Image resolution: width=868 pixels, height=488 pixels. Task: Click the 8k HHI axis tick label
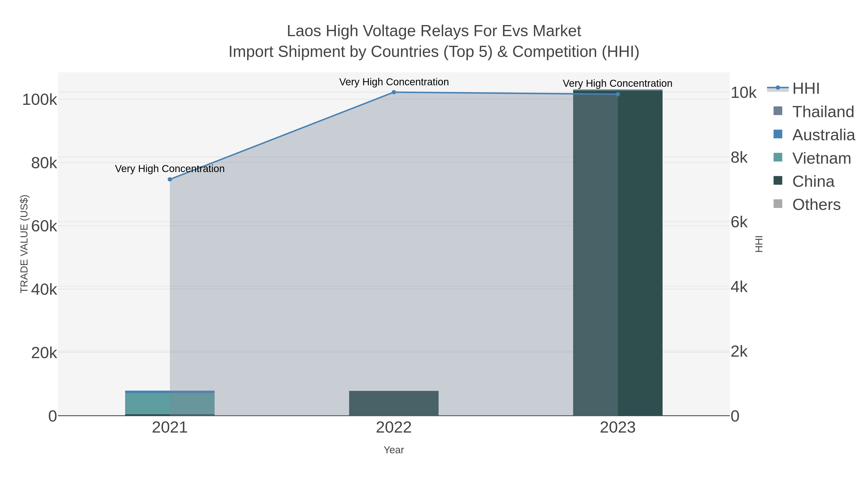pos(739,157)
